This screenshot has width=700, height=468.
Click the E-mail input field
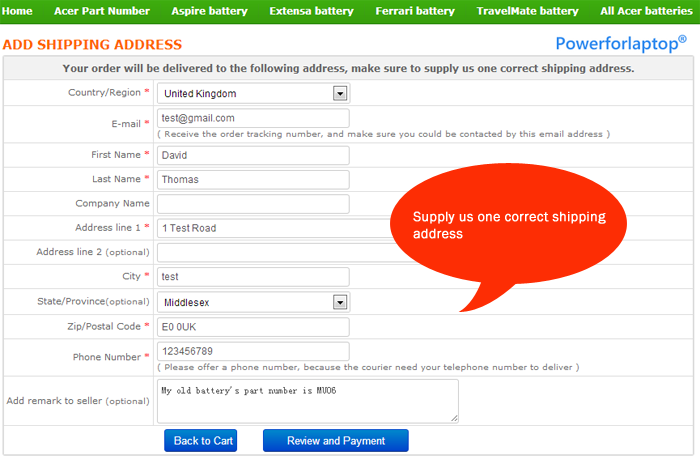tap(252, 118)
